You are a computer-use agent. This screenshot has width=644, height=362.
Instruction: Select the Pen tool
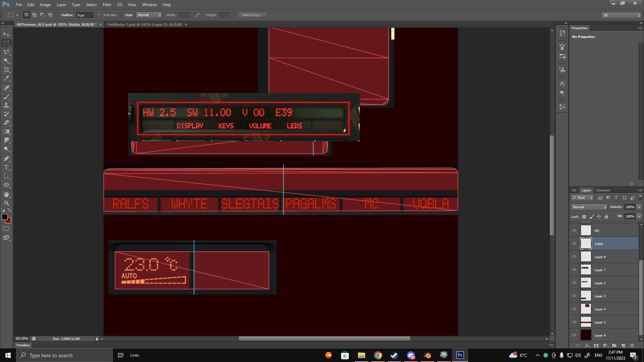(x=6, y=159)
